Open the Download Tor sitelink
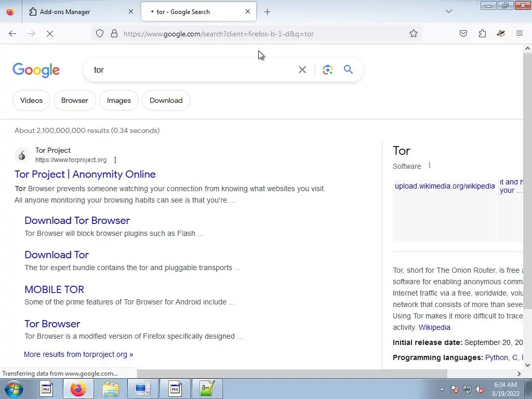532x399 pixels. 57,255
